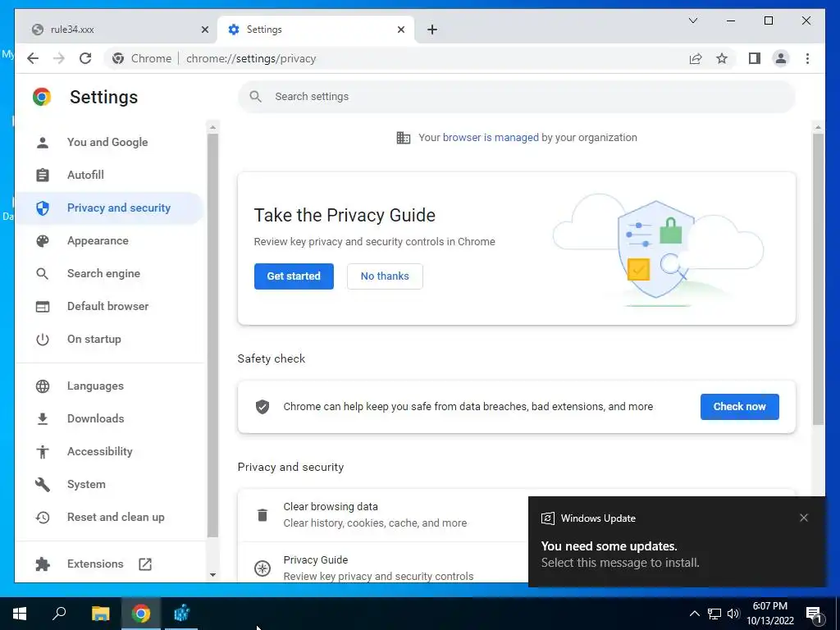840x630 pixels.
Task: Open On startup settings
Action: 109,339
